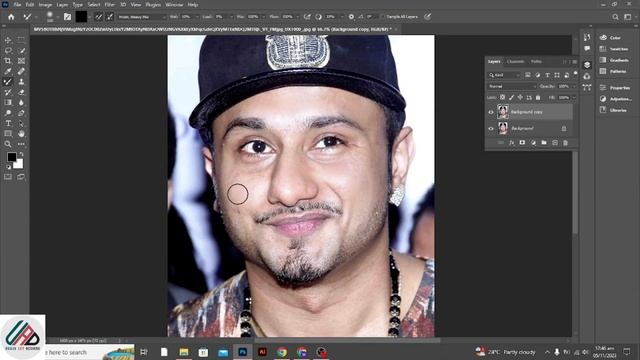Screen dimensions: 640x360
Task: Open the Gradients panel
Action: pos(614,60)
